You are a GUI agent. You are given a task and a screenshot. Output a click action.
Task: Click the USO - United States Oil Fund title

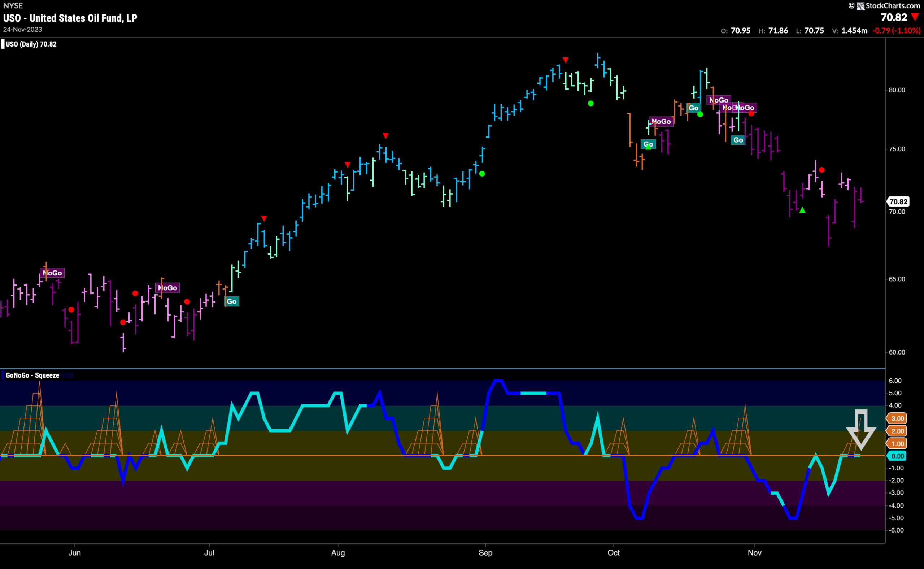click(70, 18)
